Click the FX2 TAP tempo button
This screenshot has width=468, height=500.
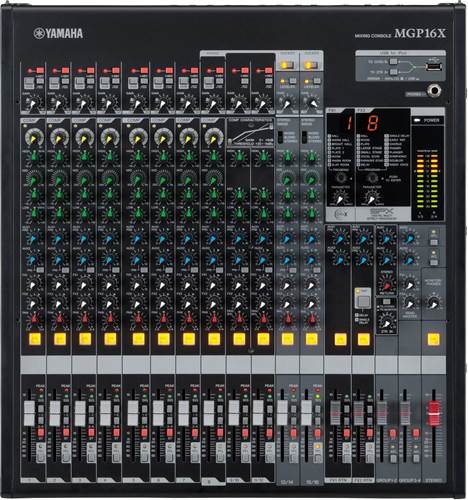pyautogui.click(x=363, y=301)
